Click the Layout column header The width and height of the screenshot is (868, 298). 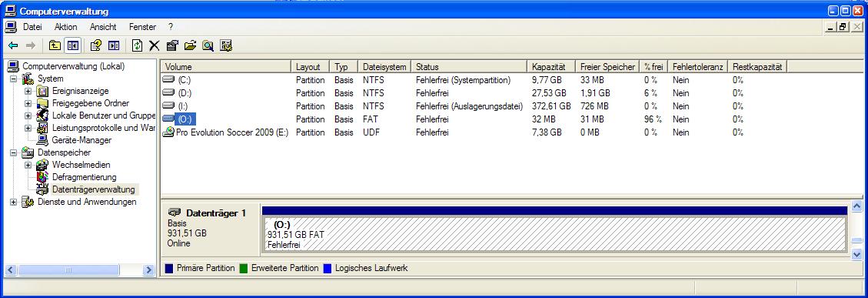tap(311, 66)
